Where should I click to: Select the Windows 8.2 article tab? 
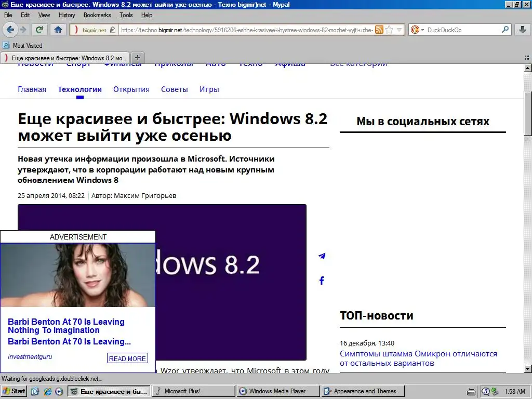65,58
